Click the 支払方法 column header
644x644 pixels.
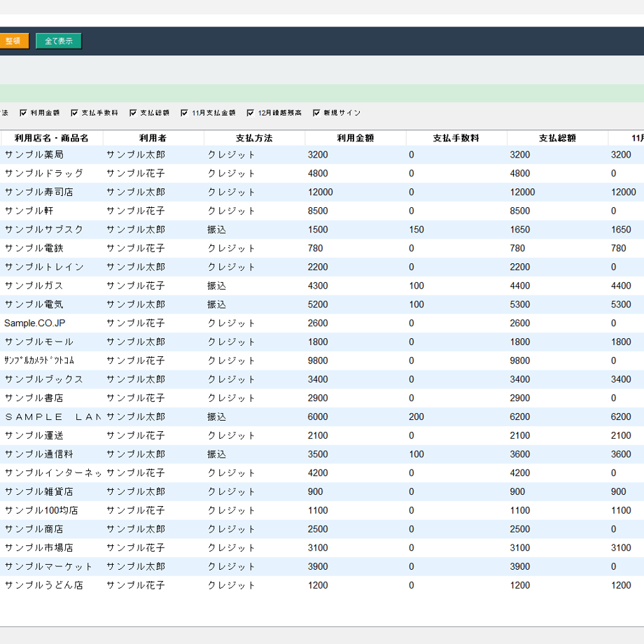click(x=254, y=138)
